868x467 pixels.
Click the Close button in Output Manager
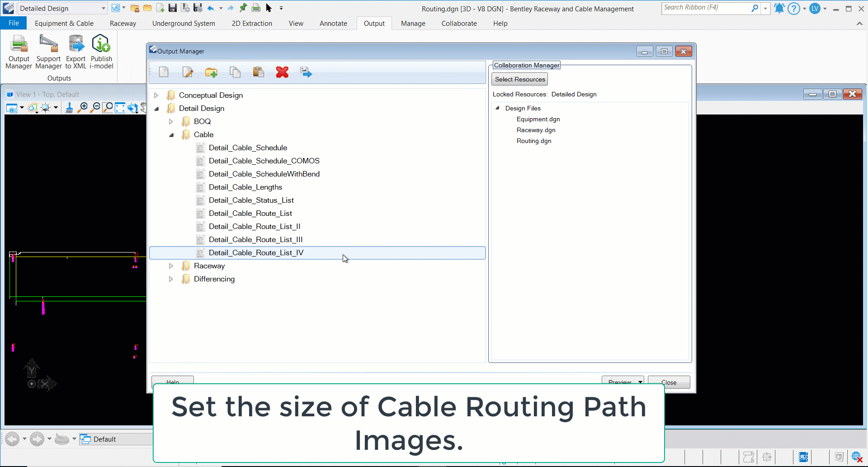669,382
